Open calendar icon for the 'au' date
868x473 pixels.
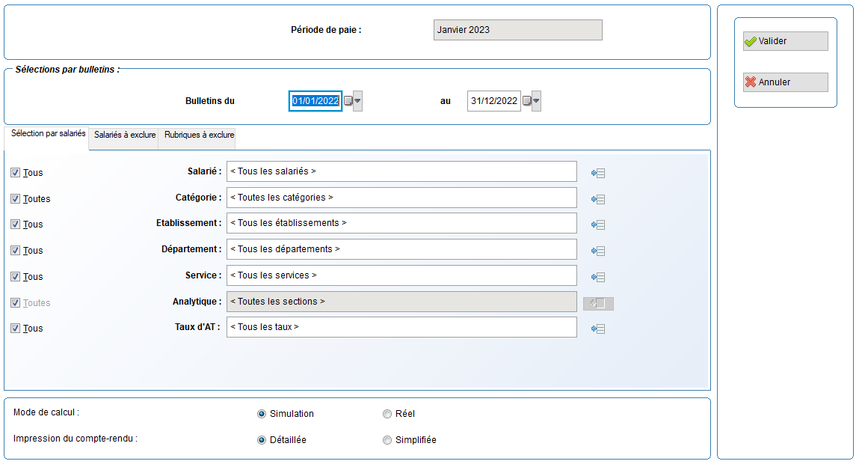click(527, 101)
